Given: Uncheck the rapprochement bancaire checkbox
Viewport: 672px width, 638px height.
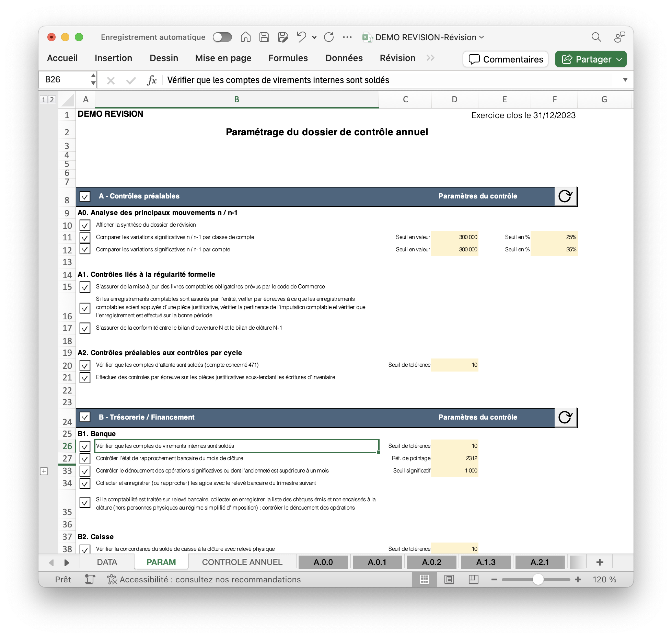Looking at the screenshot, I should (85, 458).
